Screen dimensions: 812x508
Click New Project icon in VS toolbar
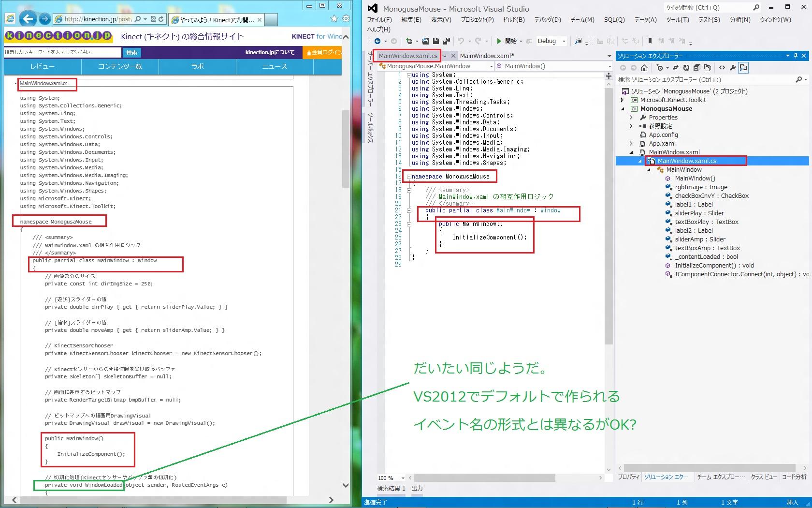click(409, 41)
